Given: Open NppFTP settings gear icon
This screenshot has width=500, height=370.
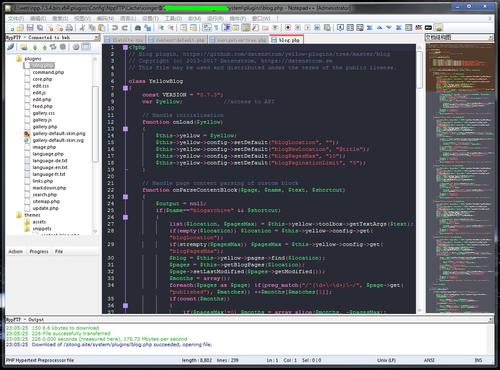Looking at the screenshot, I should point(76,47).
